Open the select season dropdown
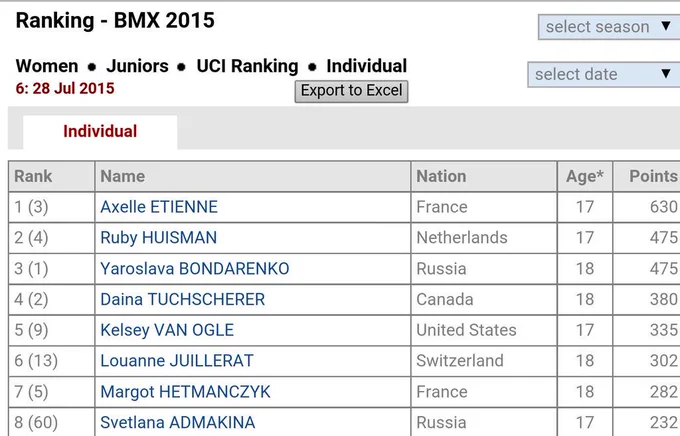 (x=609, y=27)
